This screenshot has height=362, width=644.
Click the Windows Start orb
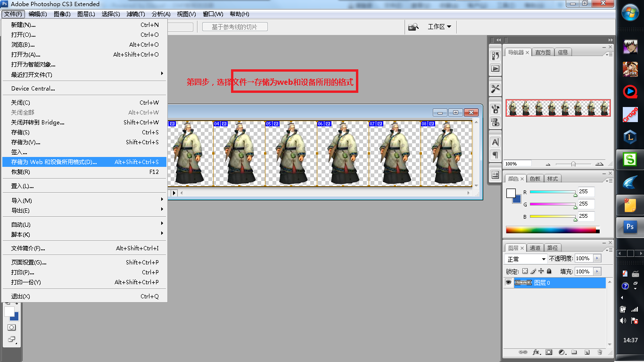[x=630, y=12]
